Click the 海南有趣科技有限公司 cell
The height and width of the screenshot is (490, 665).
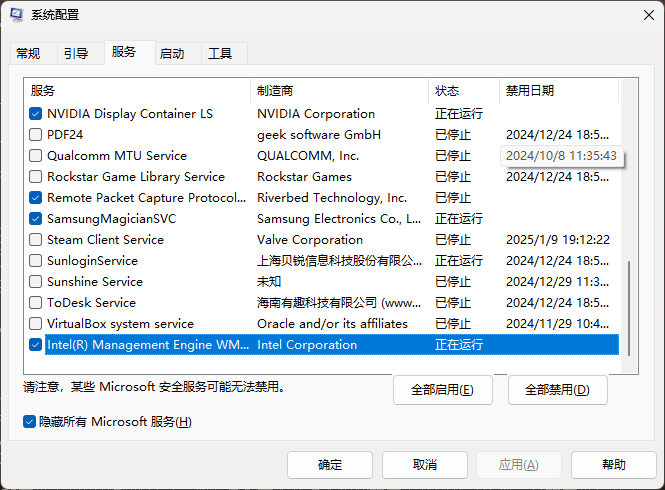339,302
